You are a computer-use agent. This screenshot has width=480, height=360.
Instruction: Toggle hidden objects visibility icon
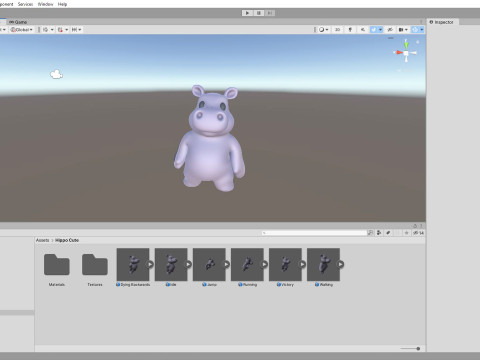coord(390,30)
